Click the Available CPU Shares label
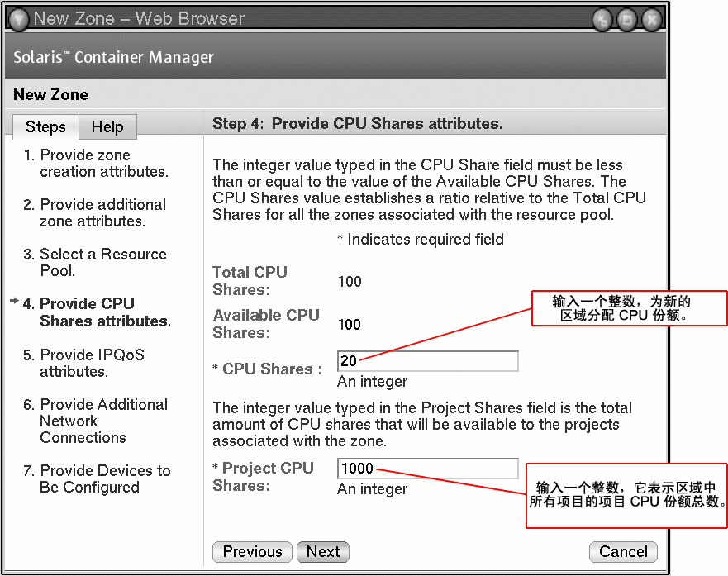The width and height of the screenshot is (728, 576). tap(266, 323)
